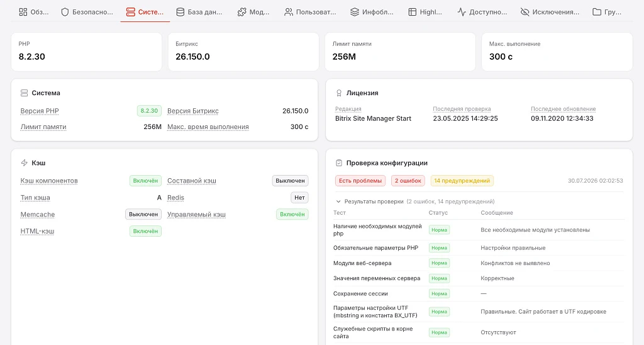Open the Обз... overview tab

(x=34, y=12)
